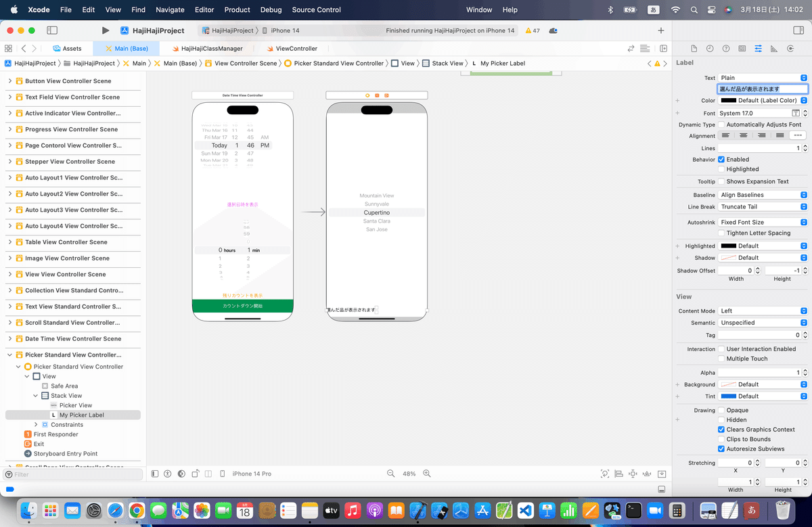Switch to the ViewController tab
Viewport: 812px width, 527px height.
[x=292, y=49]
